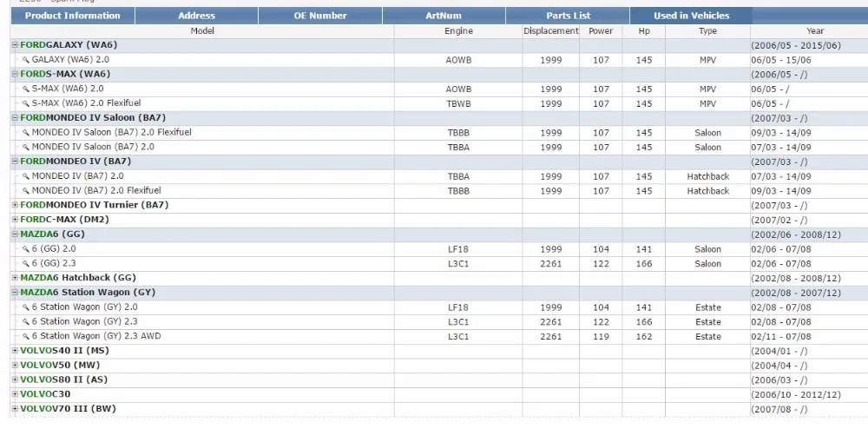The width and height of the screenshot is (868, 429).
Task: Click magnifier icon beside 6 Station Wagon (GY) 2.0
Action: pyautogui.click(x=25, y=307)
